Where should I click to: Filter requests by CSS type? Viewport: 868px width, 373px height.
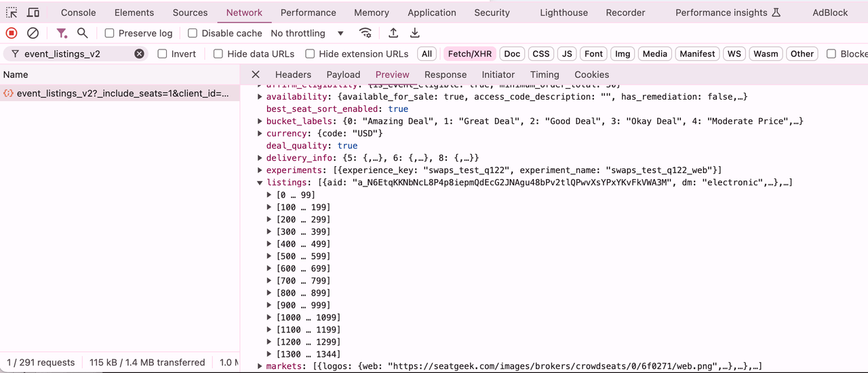541,54
